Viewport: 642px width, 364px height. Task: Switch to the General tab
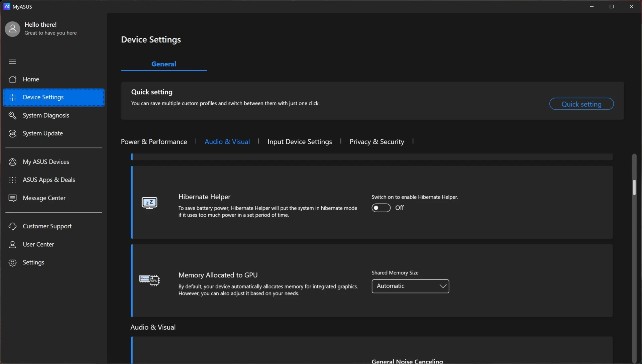tap(164, 64)
